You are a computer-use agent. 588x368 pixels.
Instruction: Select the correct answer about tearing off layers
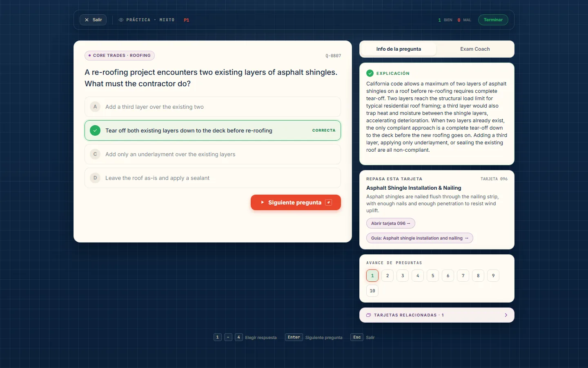pyautogui.click(x=213, y=130)
